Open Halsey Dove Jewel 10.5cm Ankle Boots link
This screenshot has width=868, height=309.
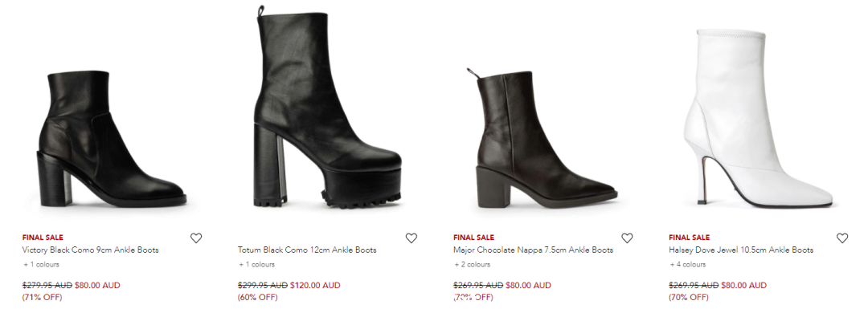pyautogui.click(x=741, y=250)
